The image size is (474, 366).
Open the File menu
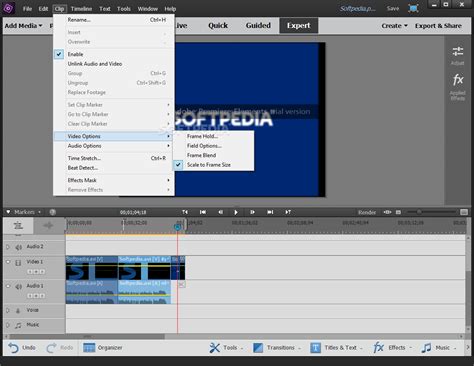[x=27, y=9]
